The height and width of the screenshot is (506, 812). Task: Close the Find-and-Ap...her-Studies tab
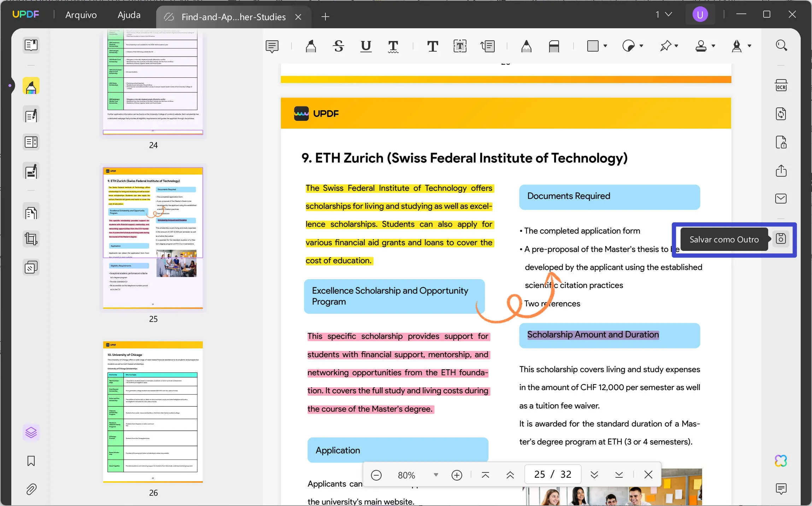pos(298,17)
